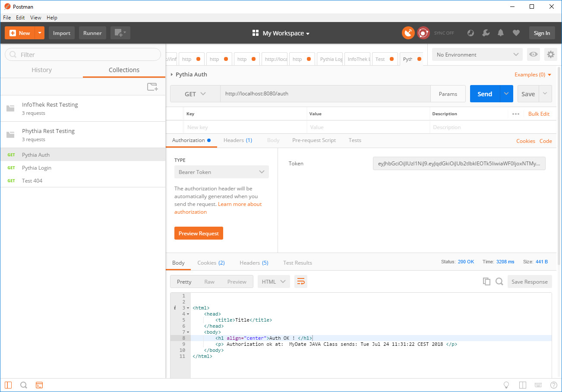Open Find via status bar magnifier
The image size is (562, 392).
pyautogui.click(x=24, y=385)
